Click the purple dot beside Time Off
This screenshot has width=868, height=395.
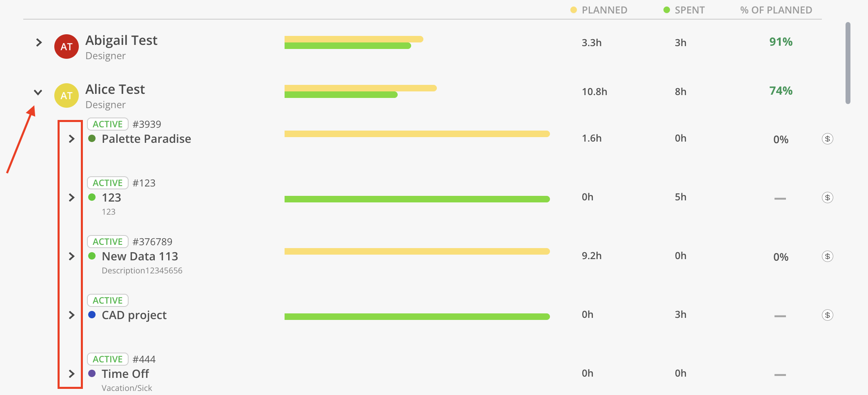click(92, 373)
